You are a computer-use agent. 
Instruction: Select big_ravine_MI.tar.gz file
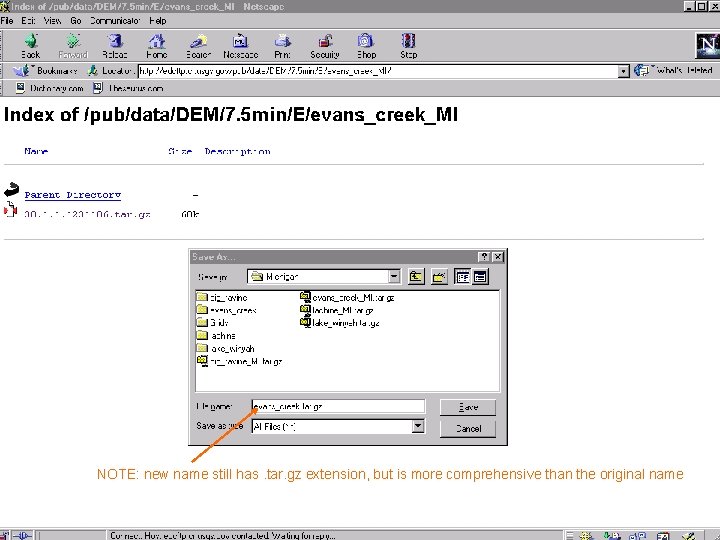coord(240,361)
